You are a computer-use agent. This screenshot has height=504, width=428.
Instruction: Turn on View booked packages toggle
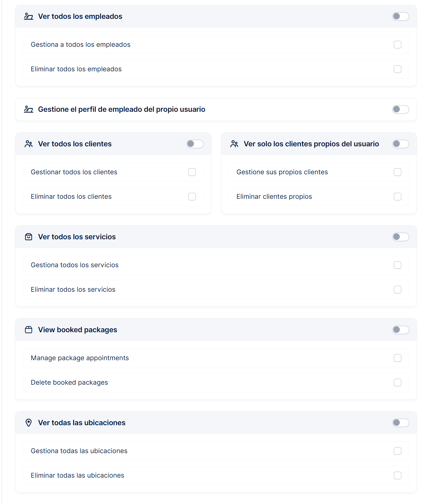[x=400, y=330]
